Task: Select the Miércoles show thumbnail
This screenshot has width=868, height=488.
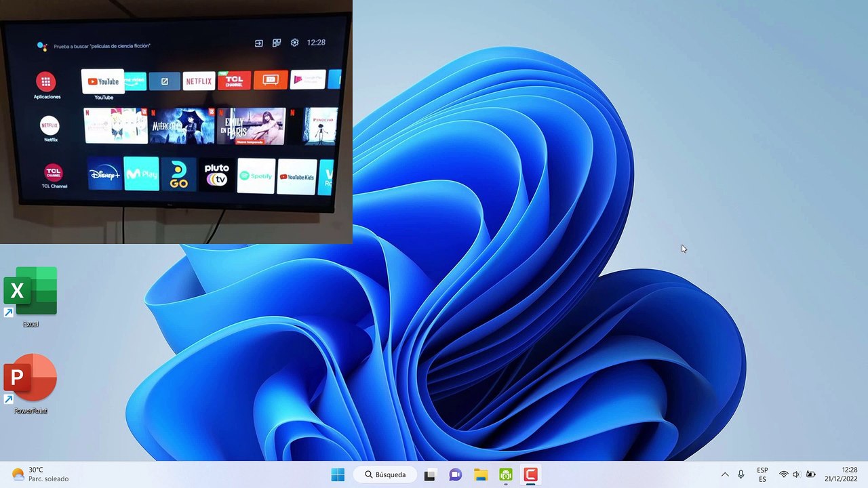Action: 182,125
